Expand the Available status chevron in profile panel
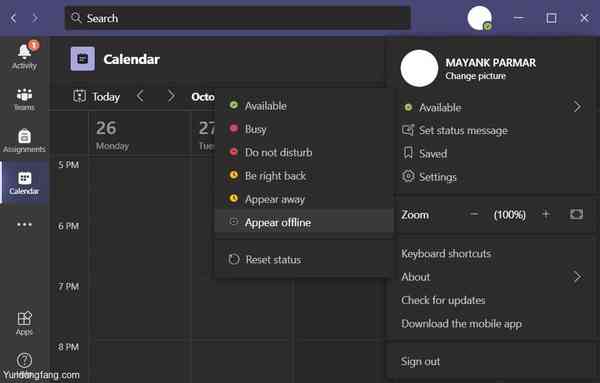 pos(577,107)
